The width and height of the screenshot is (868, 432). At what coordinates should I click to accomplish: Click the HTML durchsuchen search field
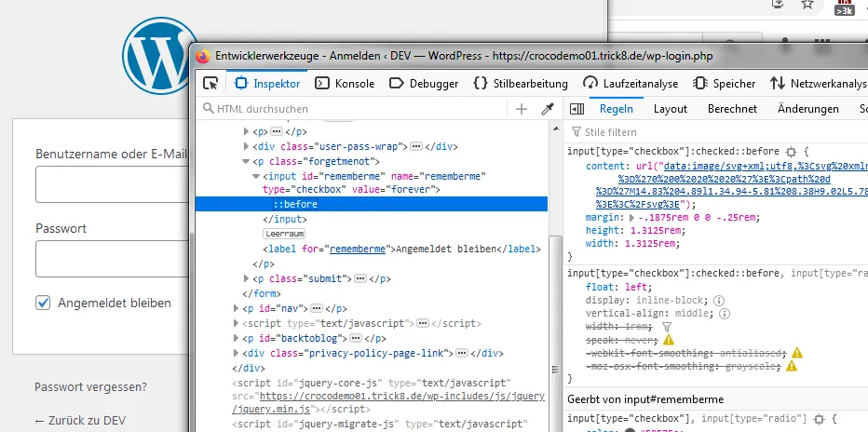click(354, 109)
